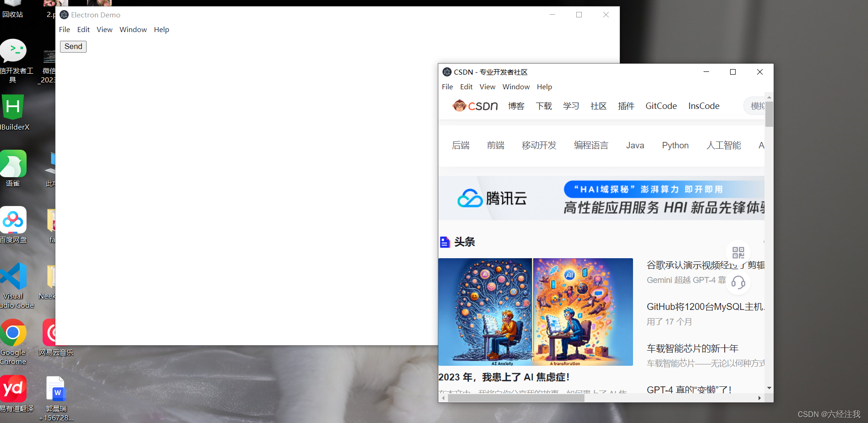The width and height of the screenshot is (868, 423).
Task: Switch to the Python category tab
Action: click(675, 145)
